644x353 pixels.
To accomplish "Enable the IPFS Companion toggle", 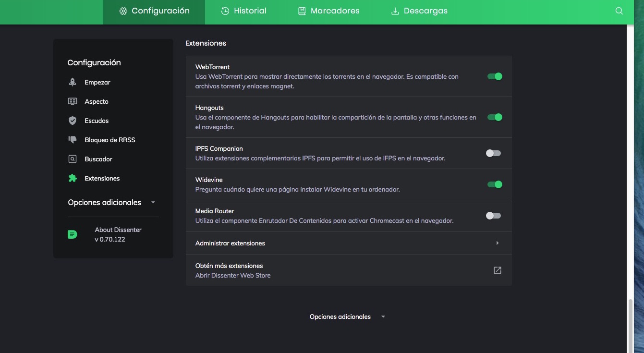I will pos(493,153).
